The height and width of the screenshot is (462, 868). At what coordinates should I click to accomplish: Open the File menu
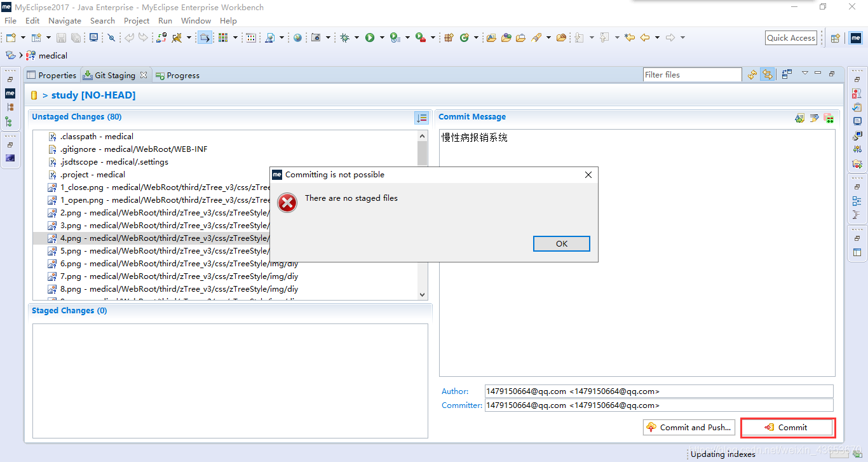click(x=10, y=21)
